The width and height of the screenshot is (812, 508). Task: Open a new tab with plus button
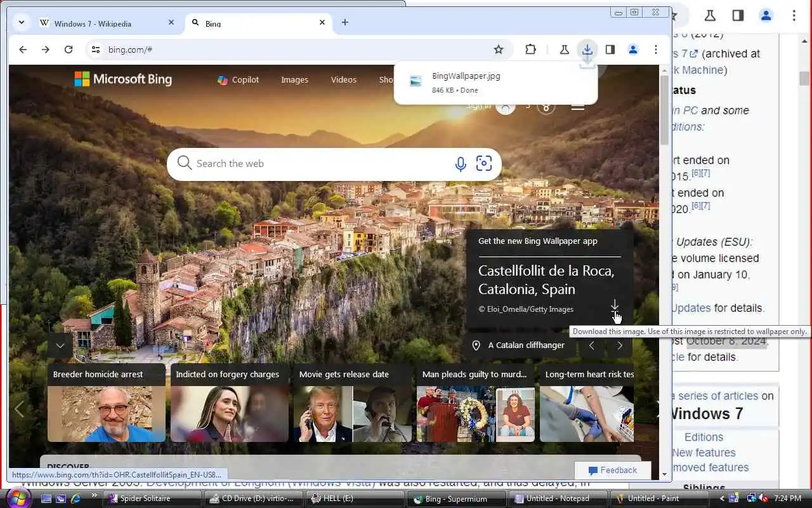345,22
